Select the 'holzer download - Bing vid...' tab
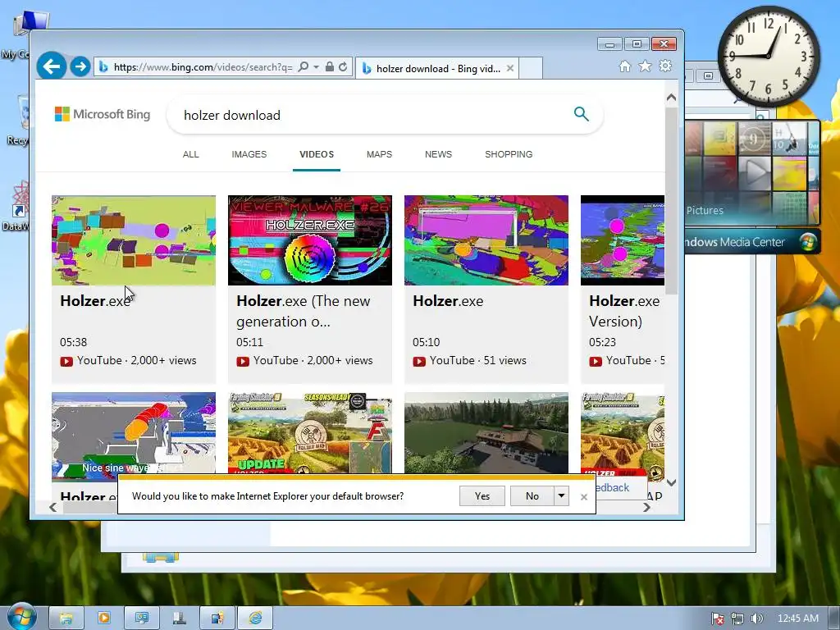Image resolution: width=840 pixels, height=630 pixels. [437, 68]
